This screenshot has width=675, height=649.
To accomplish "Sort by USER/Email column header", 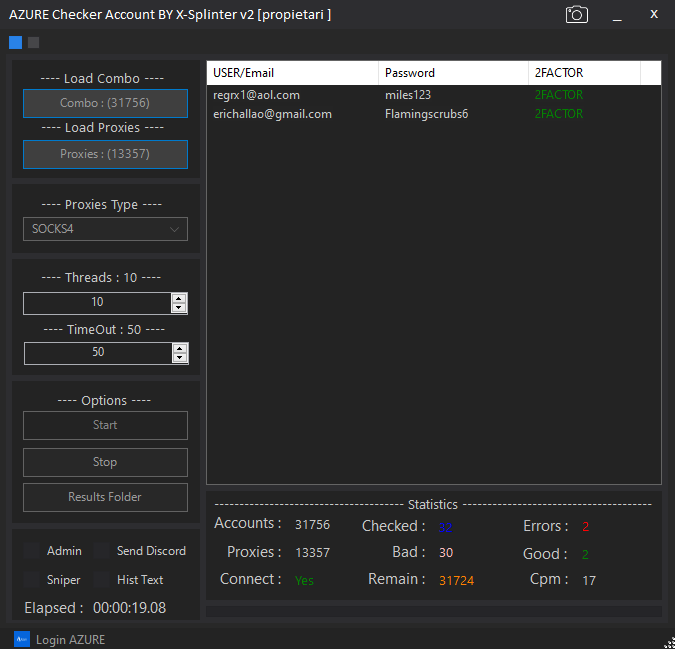I will (x=292, y=73).
